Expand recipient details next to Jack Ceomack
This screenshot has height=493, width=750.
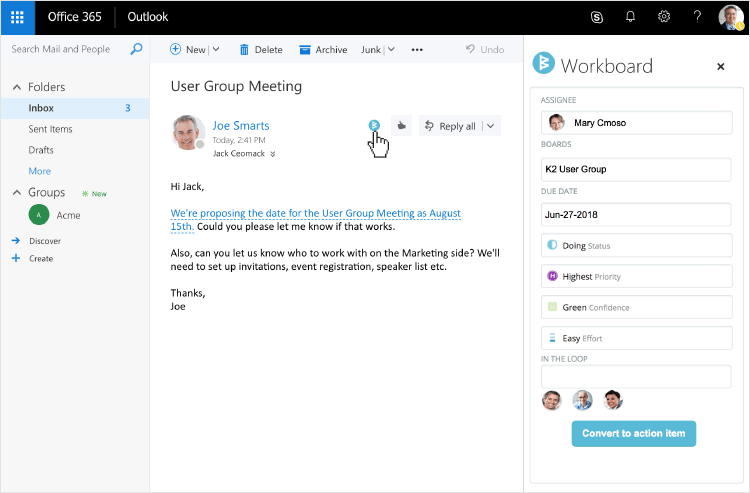pyautogui.click(x=273, y=154)
